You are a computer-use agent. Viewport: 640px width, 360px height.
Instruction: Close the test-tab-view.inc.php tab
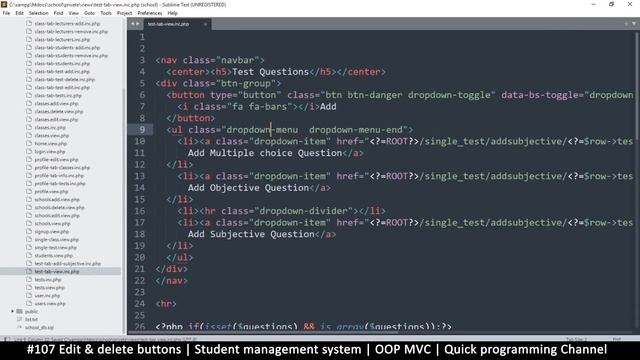[205, 24]
